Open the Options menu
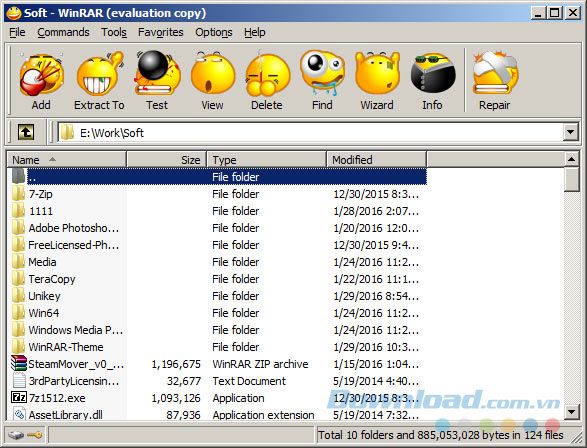This screenshot has width=587, height=448. (x=214, y=33)
